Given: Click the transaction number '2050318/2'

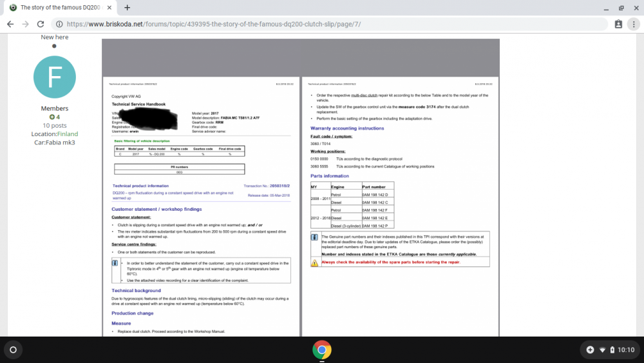Looking at the screenshot, I should (279, 186).
